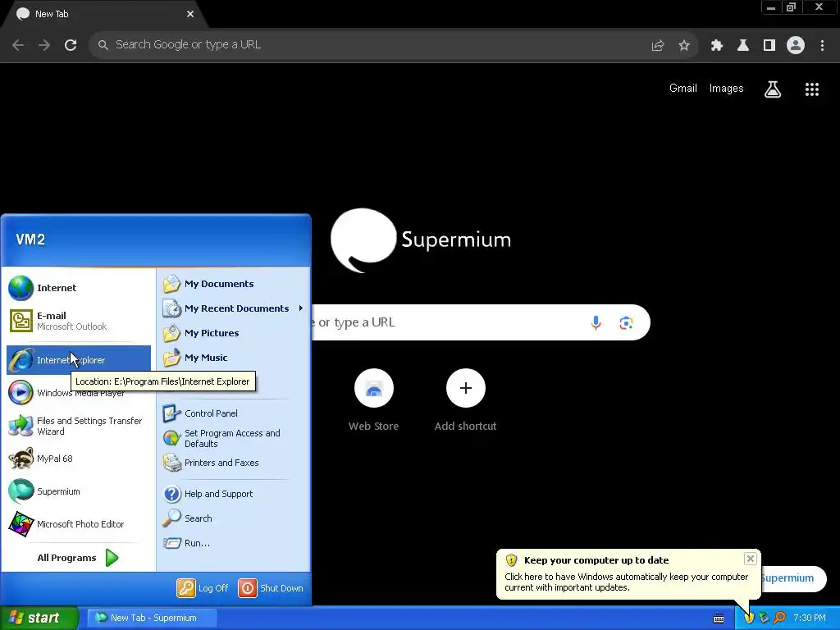
Task: Click Add shortcut tile
Action: point(466,399)
